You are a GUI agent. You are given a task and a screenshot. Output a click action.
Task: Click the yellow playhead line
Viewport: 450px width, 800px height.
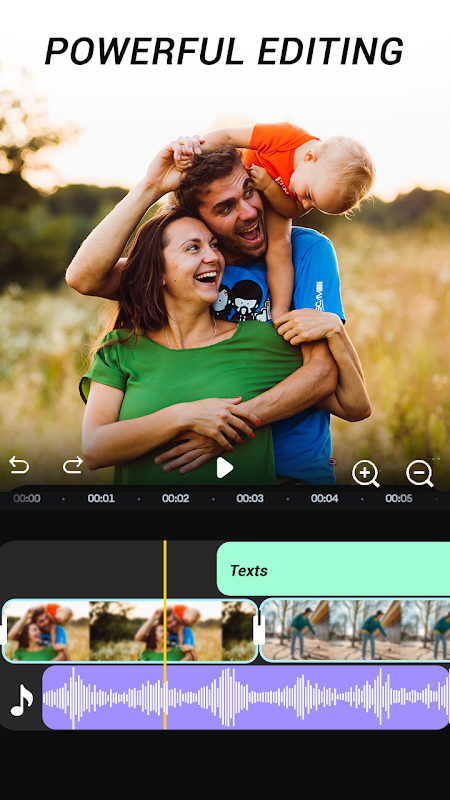(165, 635)
